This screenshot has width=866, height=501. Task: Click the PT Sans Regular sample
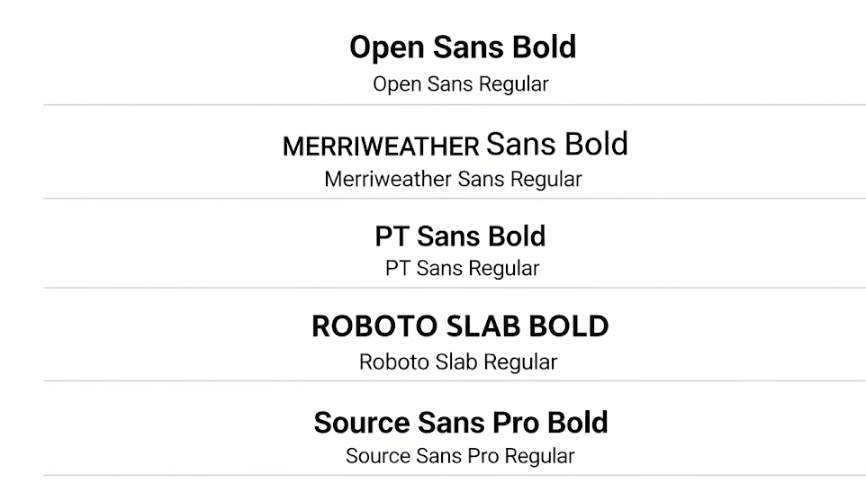pos(462,268)
